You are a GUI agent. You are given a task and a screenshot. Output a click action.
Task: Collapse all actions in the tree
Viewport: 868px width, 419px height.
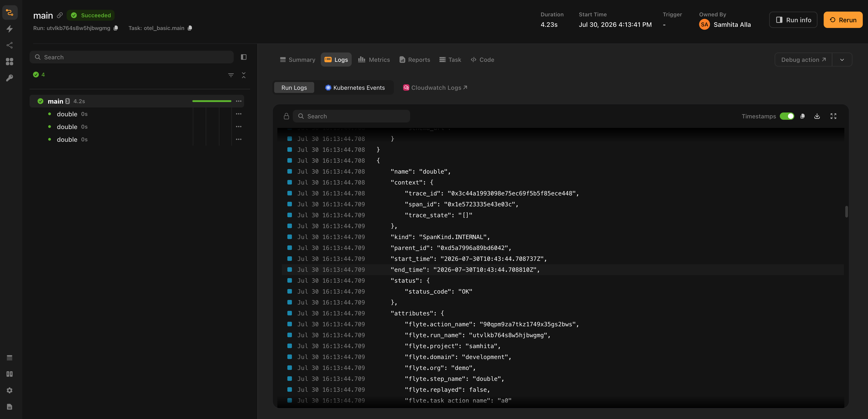pyautogui.click(x=244, y=75)
